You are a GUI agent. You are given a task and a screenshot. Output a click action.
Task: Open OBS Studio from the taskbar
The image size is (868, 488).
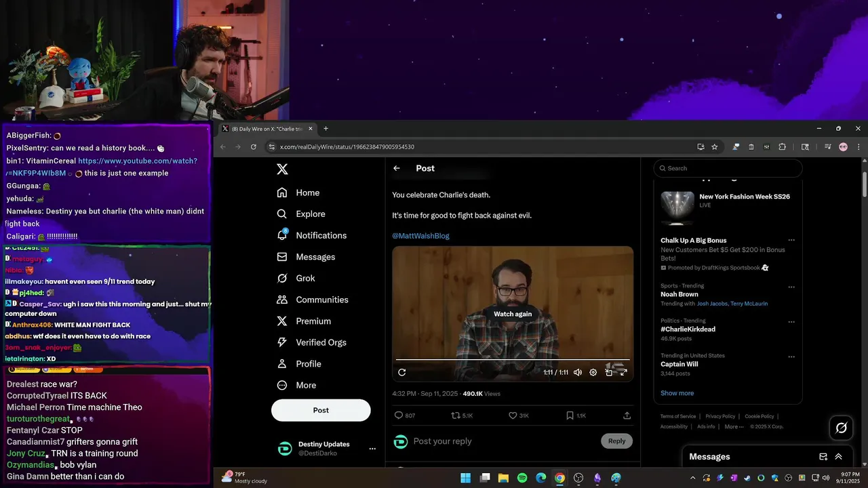point(578,478)
